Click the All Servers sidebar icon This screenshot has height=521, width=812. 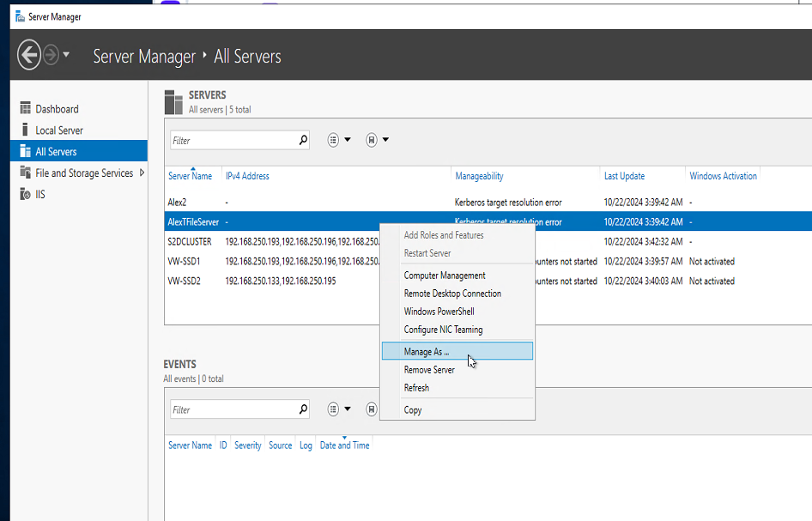coord(25,151)
